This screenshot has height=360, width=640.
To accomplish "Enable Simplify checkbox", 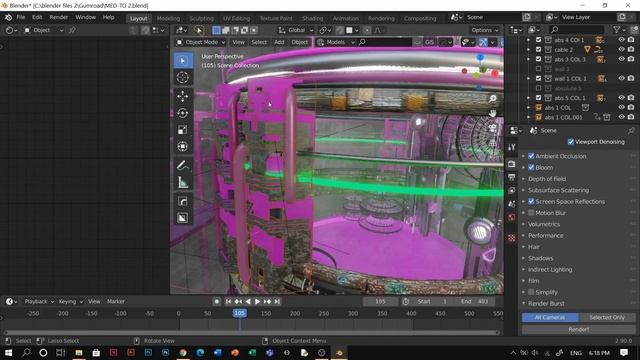I will pos(531,292).
